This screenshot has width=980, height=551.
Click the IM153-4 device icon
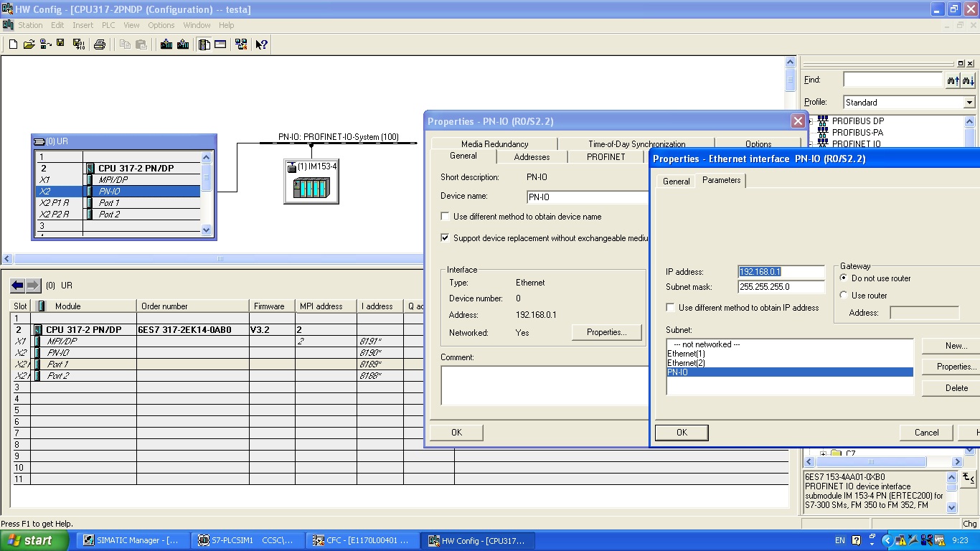(x=311, y=187)
